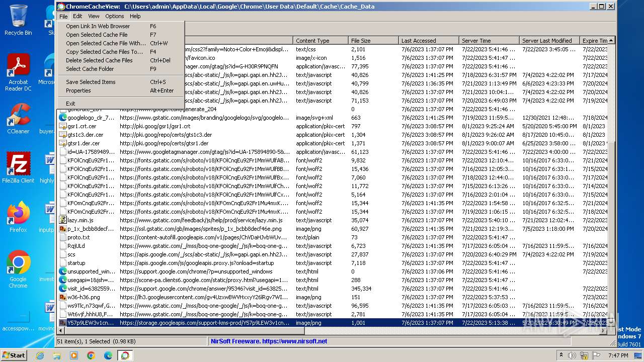Open Edge from the taskbar
Image resolution: width=644 pixels, height=362 pixels.
pos(108,355)
